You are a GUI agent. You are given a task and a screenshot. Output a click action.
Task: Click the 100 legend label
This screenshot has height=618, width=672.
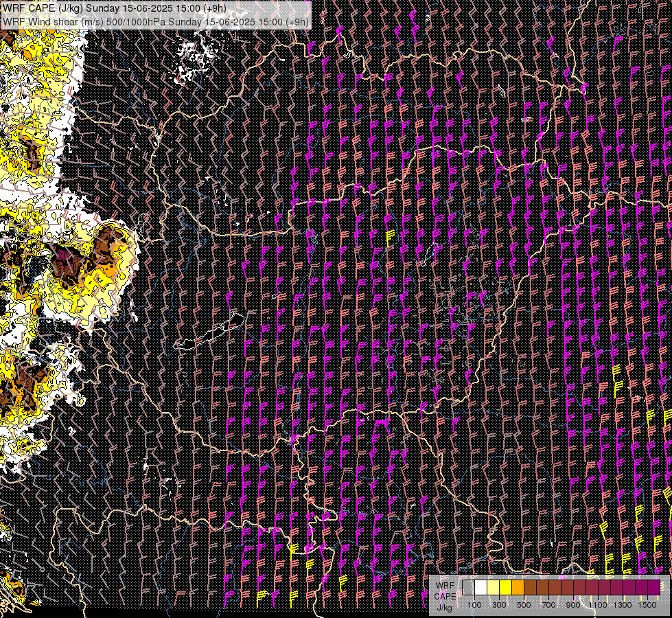point(474,605)
